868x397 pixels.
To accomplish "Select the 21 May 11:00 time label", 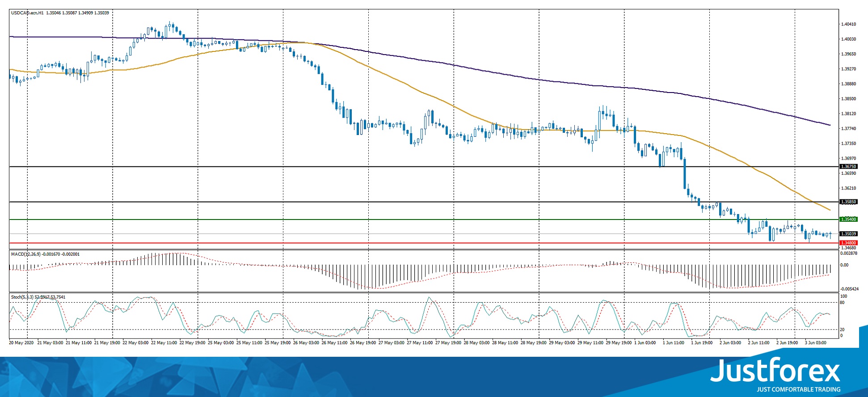I will point(79,343).
